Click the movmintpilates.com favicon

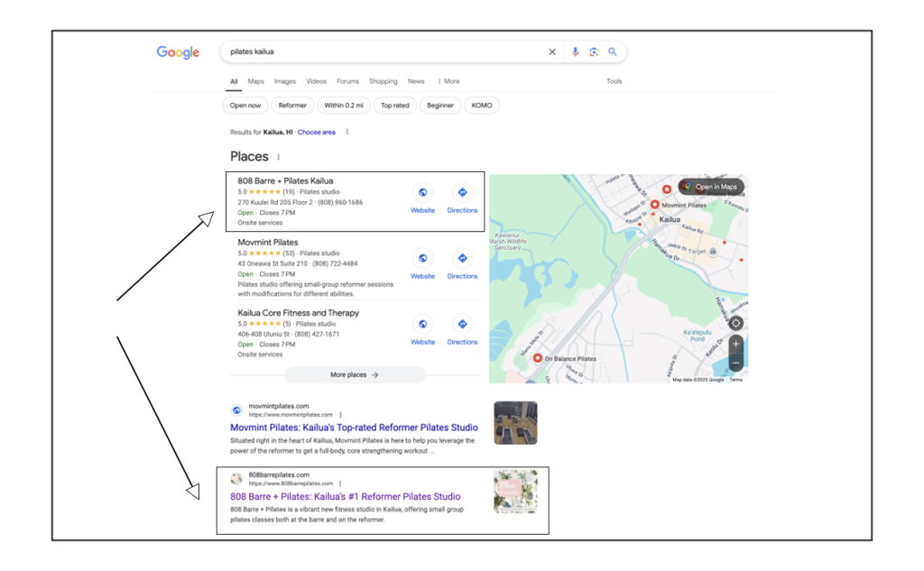[236, 410]
